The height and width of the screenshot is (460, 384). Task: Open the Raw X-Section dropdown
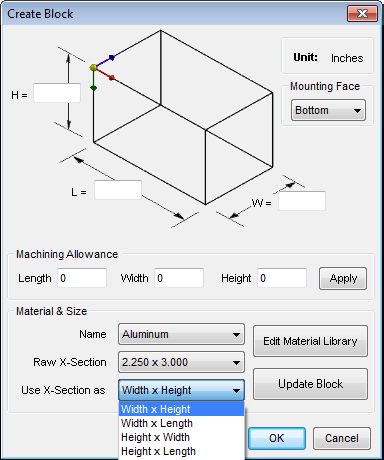pyautogui.click(x=181, y=362)
